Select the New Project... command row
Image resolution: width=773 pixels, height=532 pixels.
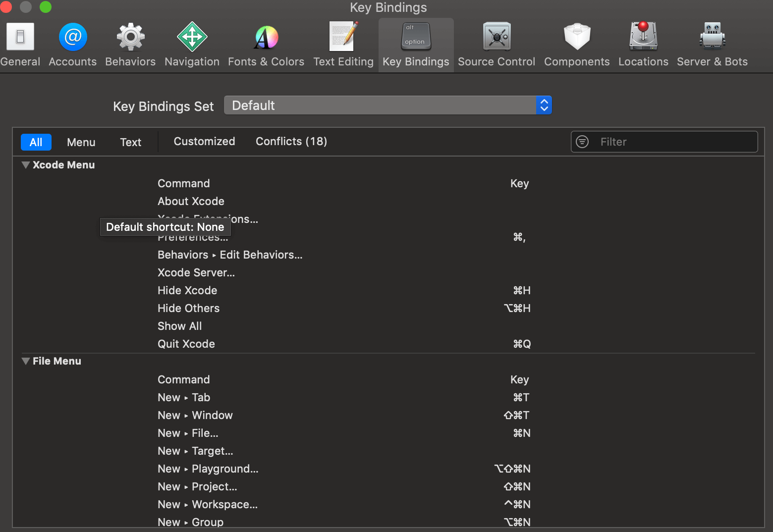pos(388,486)
